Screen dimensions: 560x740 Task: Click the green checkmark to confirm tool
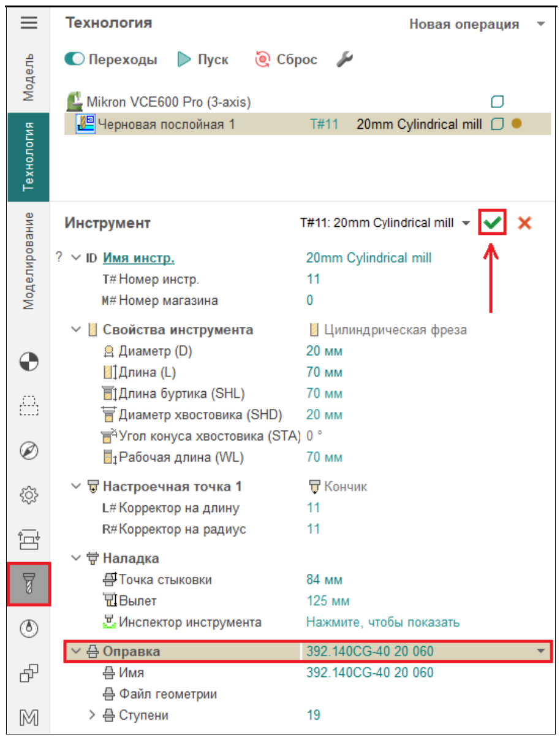491,223
